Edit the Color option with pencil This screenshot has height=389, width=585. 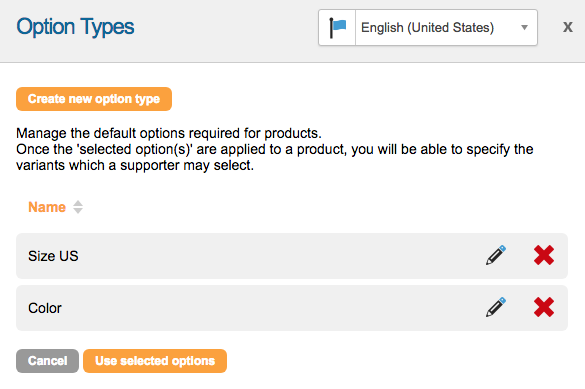[496, 307]
